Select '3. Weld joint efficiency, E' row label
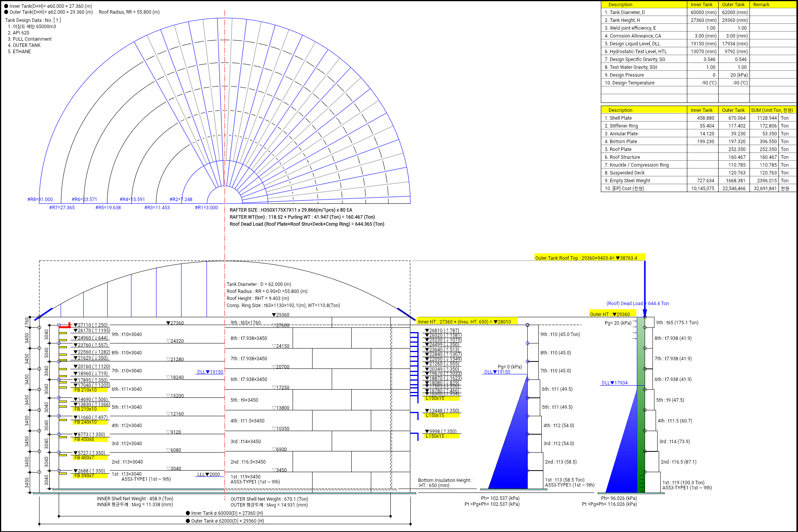 coord(630,28)
